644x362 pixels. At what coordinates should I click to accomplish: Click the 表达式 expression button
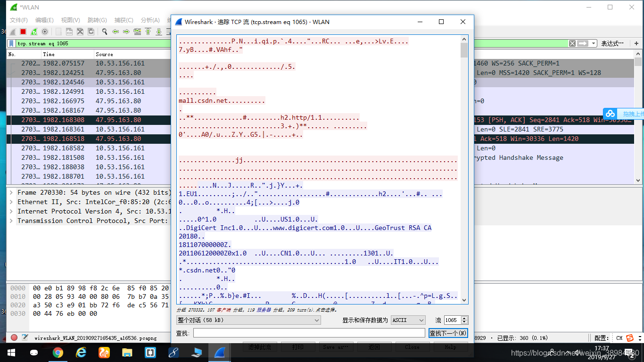[612, 43]
